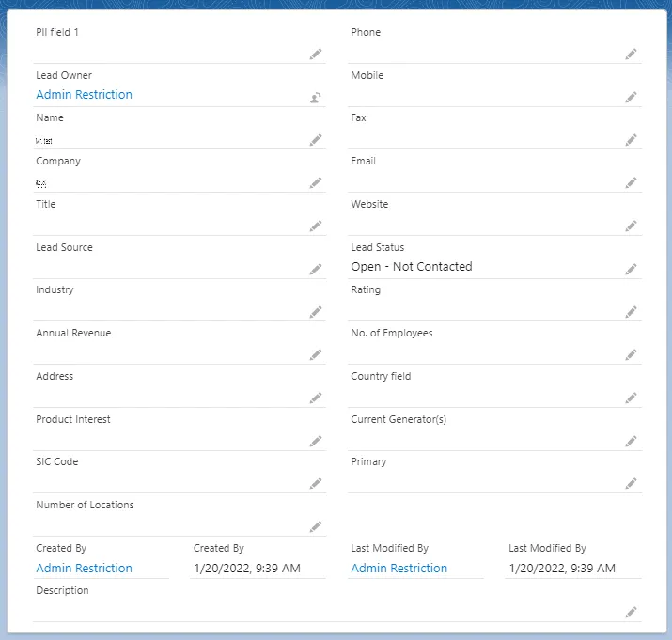Edit the Website field pencil icon

[631, 226]
